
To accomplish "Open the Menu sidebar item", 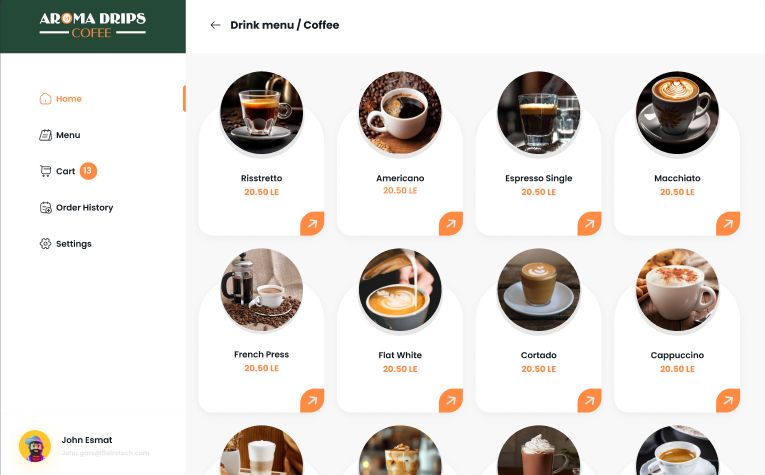I will tap(60, 135).
